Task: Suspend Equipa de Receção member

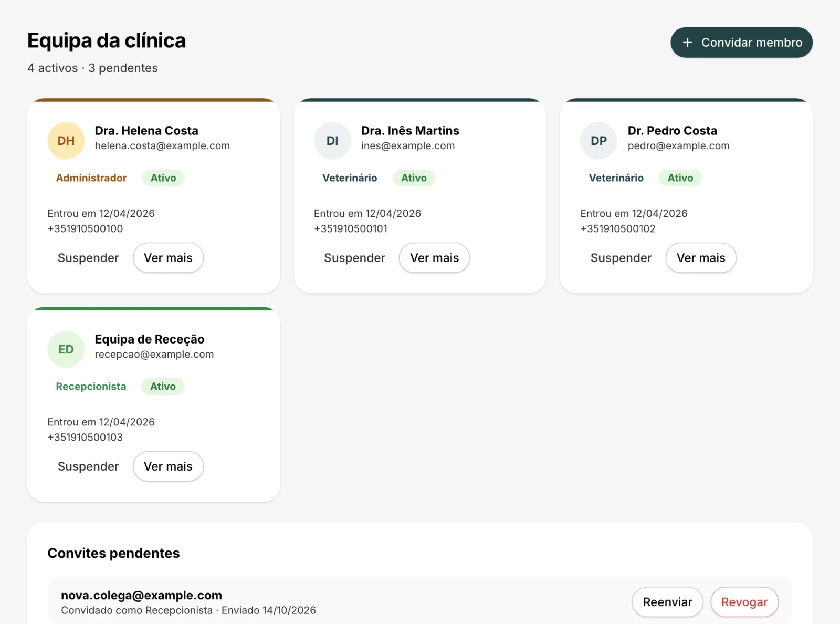Action: pyautogui.click(x=88, y=466)
